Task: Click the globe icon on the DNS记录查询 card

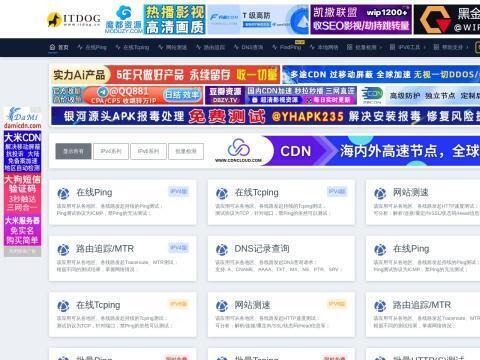Action: click(x=222, y=250)
